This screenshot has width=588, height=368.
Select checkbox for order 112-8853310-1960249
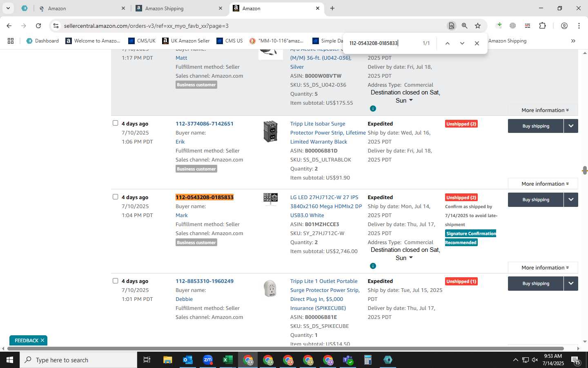point(115,280)
